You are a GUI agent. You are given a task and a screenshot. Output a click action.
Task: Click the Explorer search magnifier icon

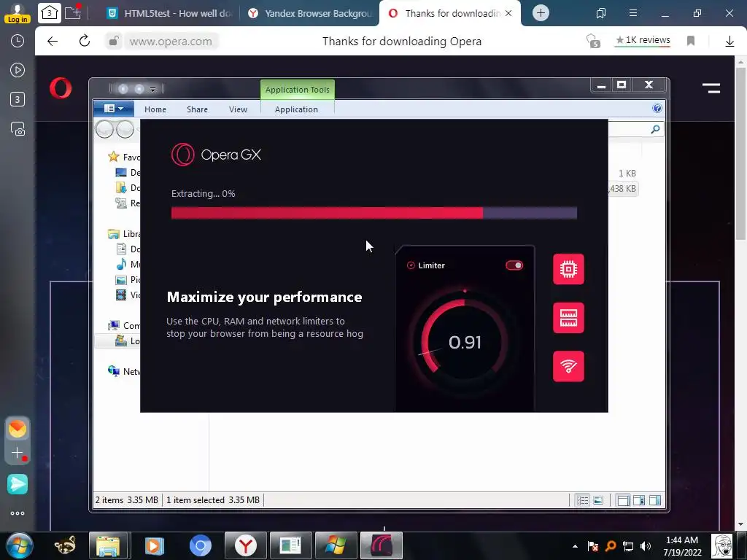[x=656, y=129]
